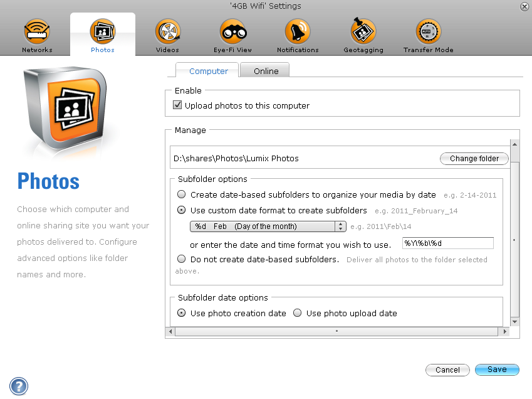This screenshot has width=532, height=399.
Task: Select Do not create date-based subfolders option
Action: 182,258
